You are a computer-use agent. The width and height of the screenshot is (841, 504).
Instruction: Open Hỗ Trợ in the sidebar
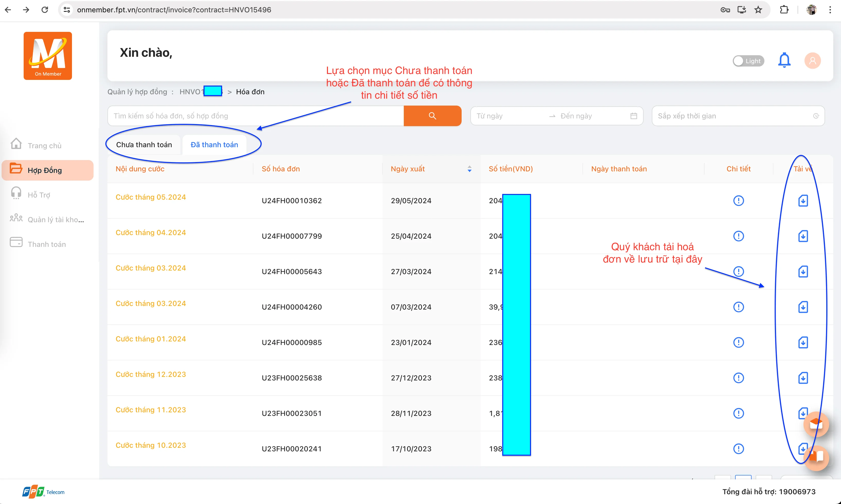coord(39,195)
